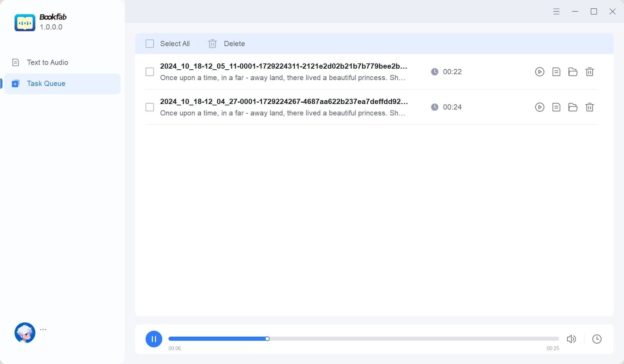Open the playback speed clock icon

coord(597,339)
